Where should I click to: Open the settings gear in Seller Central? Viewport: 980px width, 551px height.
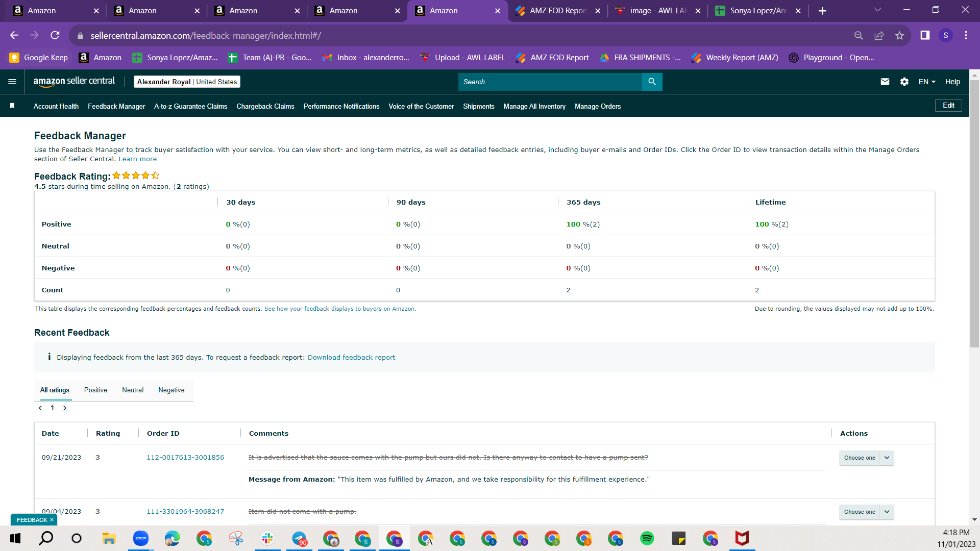(904, 82)
